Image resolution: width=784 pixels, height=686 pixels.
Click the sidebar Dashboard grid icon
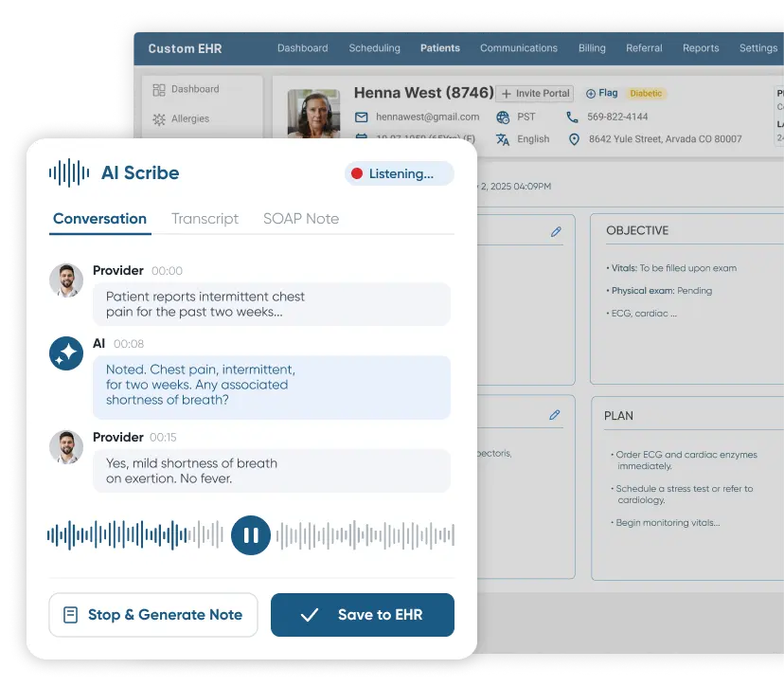[x=159, y=90]
